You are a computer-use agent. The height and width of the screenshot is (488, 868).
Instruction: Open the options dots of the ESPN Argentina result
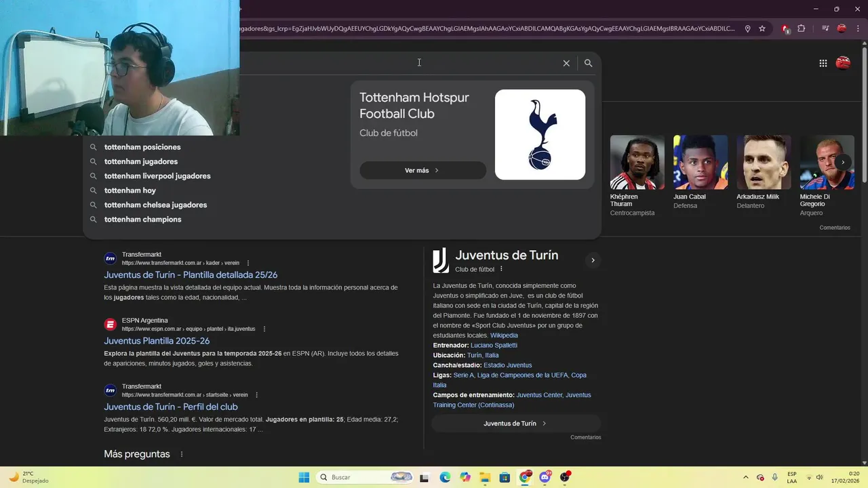point(264,329)
